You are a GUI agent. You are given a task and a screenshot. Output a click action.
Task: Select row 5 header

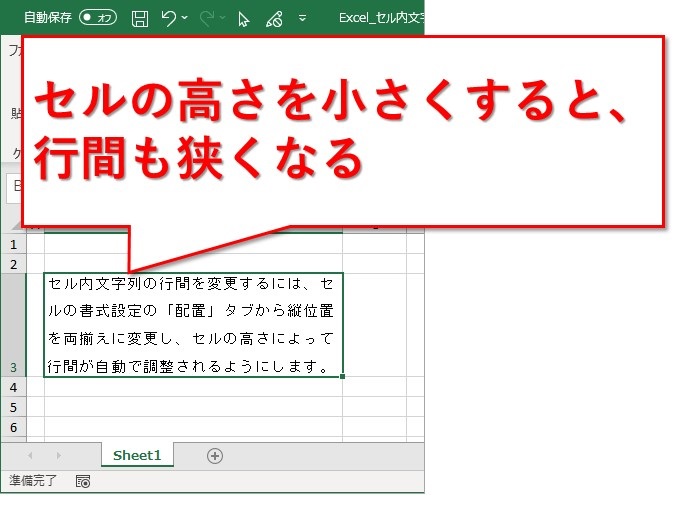pyautogui.click(x=13, y=407)
